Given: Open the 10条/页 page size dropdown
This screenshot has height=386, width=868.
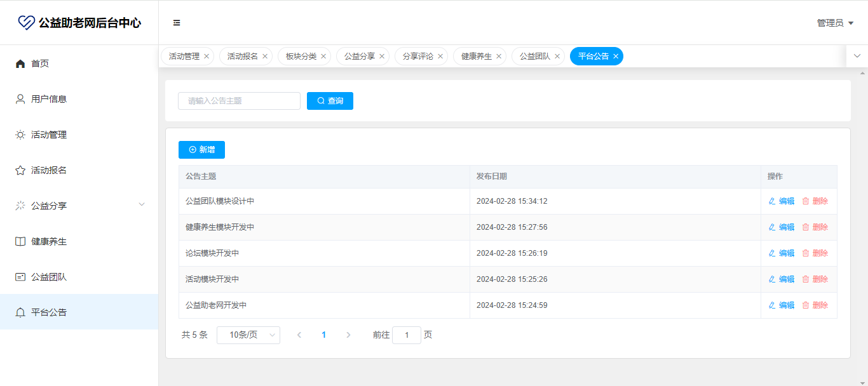Looking at the screenshot, I should [248, 335].
